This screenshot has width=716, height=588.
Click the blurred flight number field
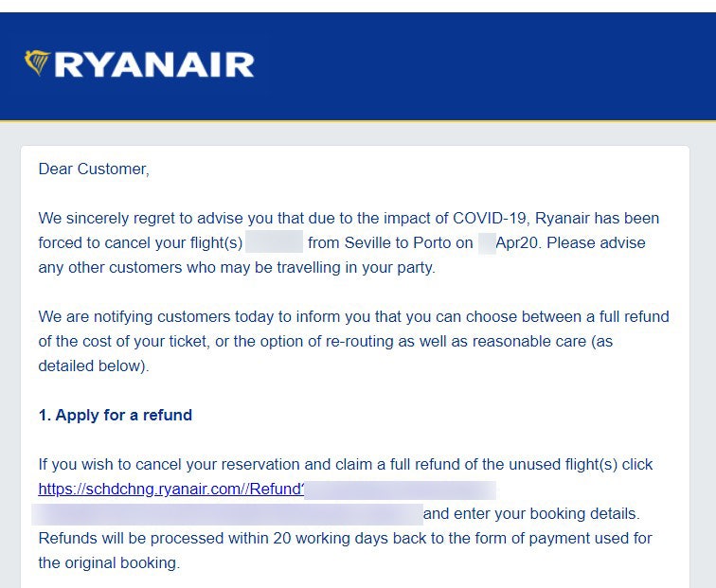pos(275,242)
